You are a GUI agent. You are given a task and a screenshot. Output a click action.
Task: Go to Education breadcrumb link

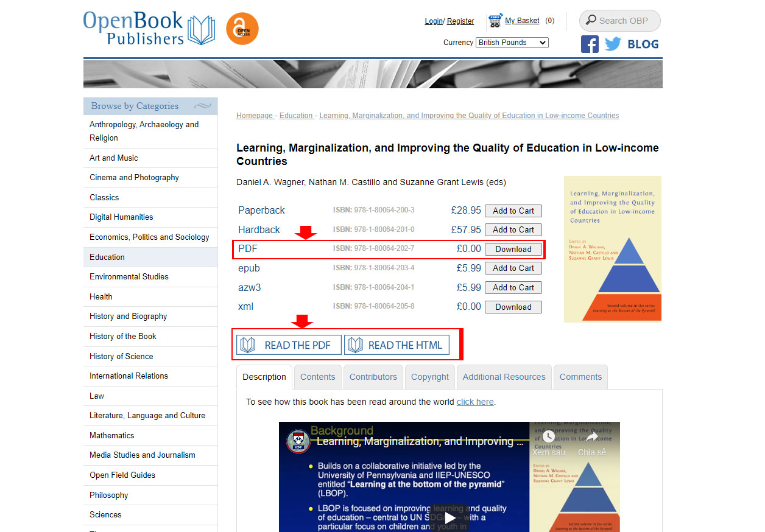296,116
